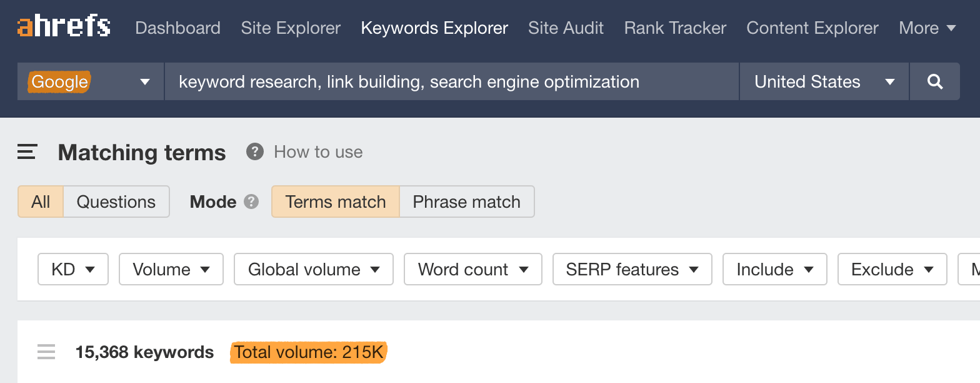980x383 pixels.
Task: Expand the SERP features filter
Action: (632, 269)
